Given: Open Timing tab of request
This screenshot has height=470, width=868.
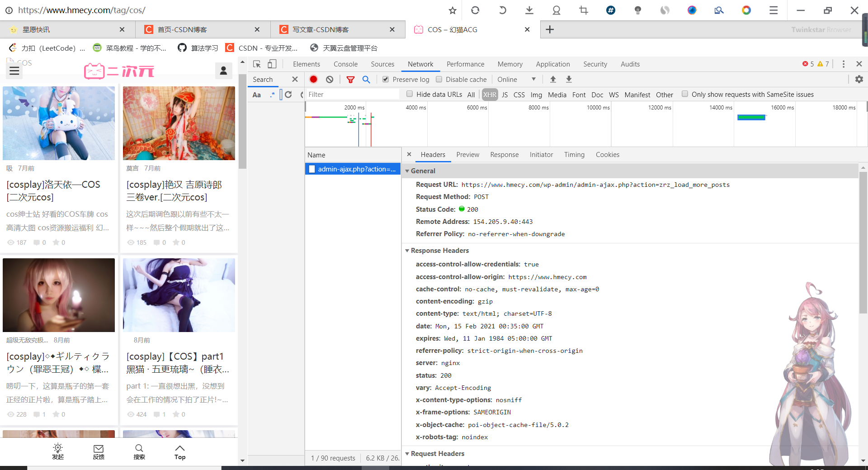Looking at the screenshot, I should [574, 155].
